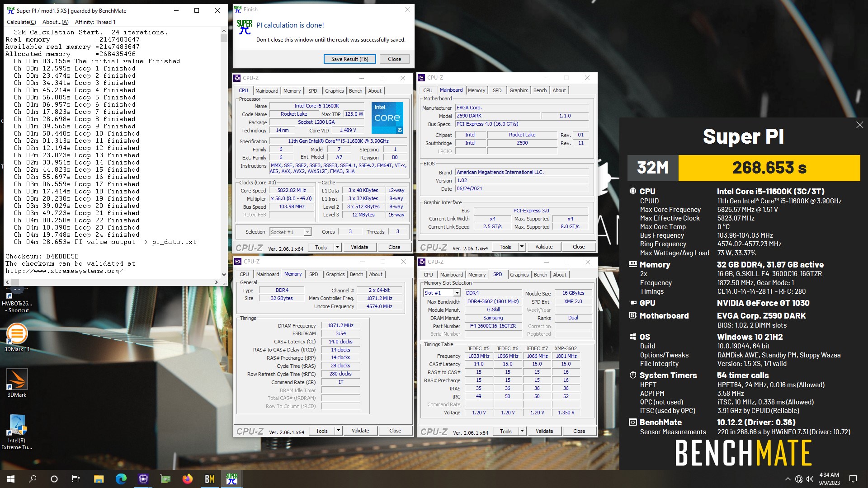Open Intel Extreme Tuning Utility shortcut
The width and height of the screenshot is (868, 488).
coord(17,432)
